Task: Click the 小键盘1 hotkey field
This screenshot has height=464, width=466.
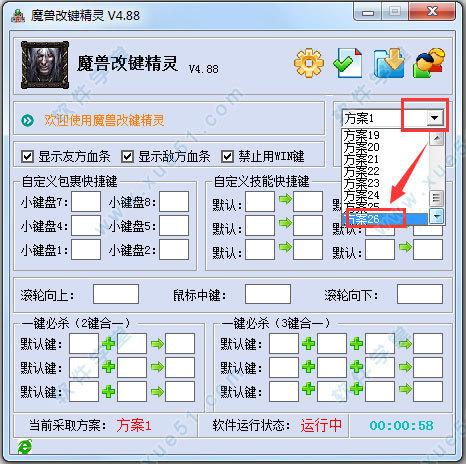Action: pyautogui.click(x=86, y=249)
